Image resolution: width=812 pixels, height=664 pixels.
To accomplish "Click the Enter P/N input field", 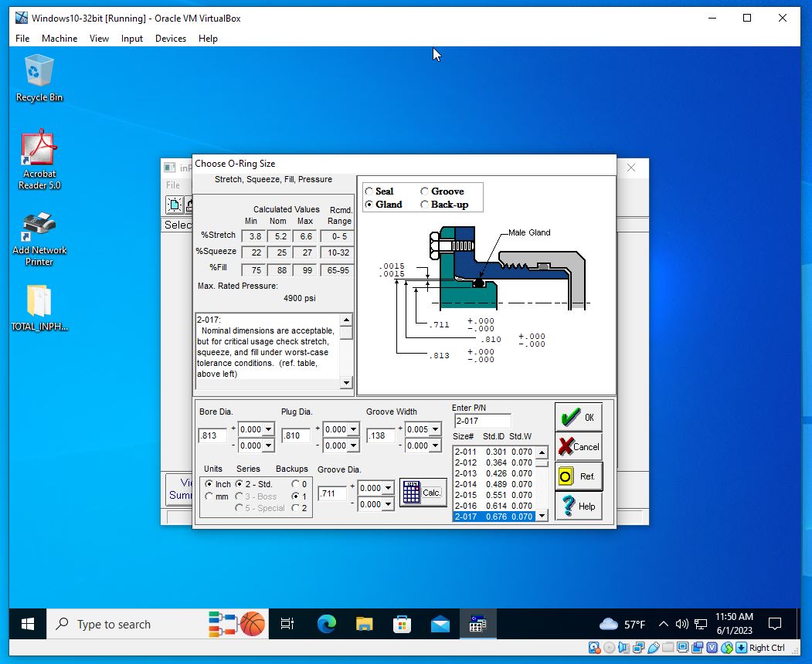I will 482,421.
